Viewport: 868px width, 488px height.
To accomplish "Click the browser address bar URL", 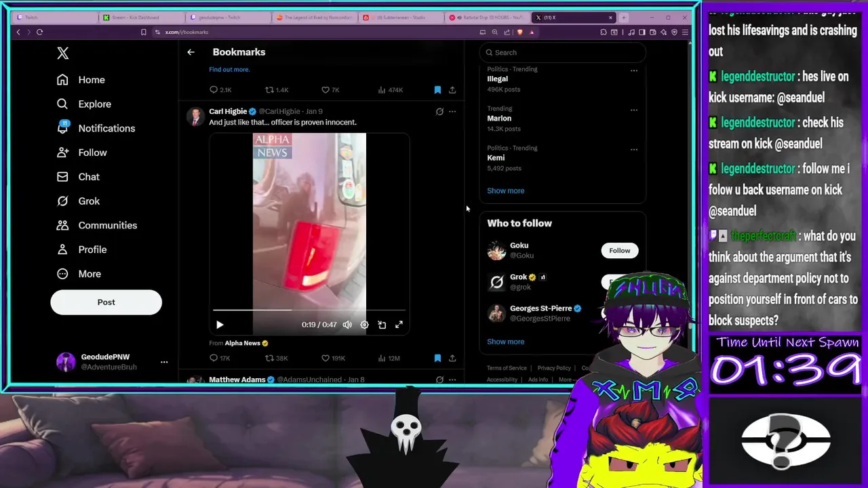I will [187, 32].
